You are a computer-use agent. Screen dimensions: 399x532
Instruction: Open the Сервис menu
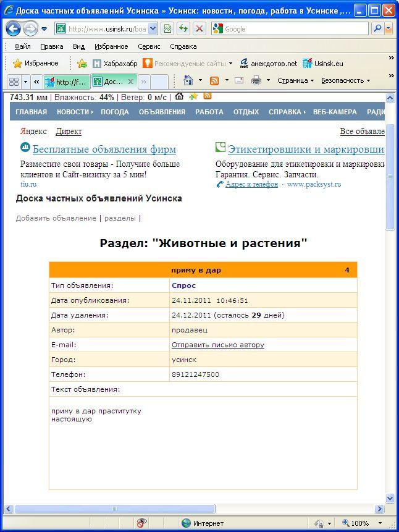point(149,46)
